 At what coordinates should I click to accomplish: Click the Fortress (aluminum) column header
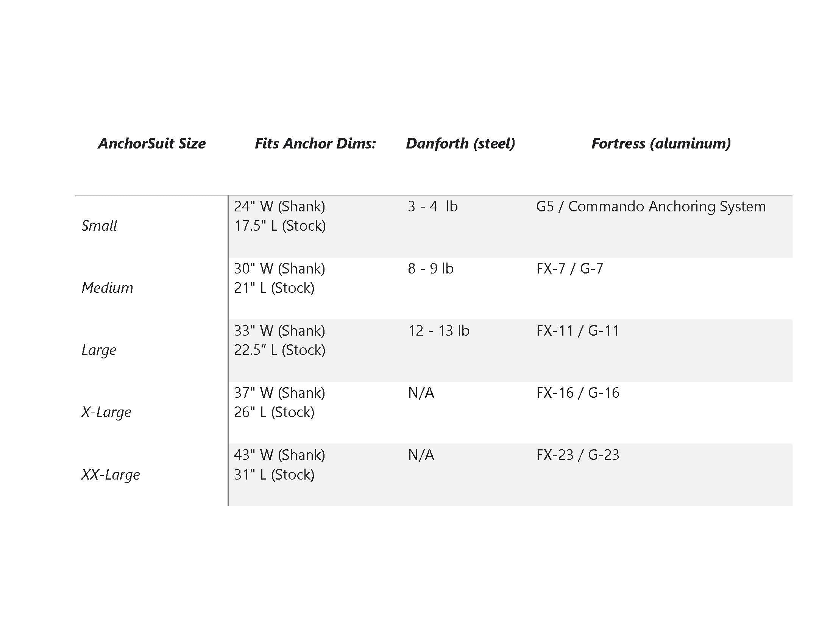[661, 144]
